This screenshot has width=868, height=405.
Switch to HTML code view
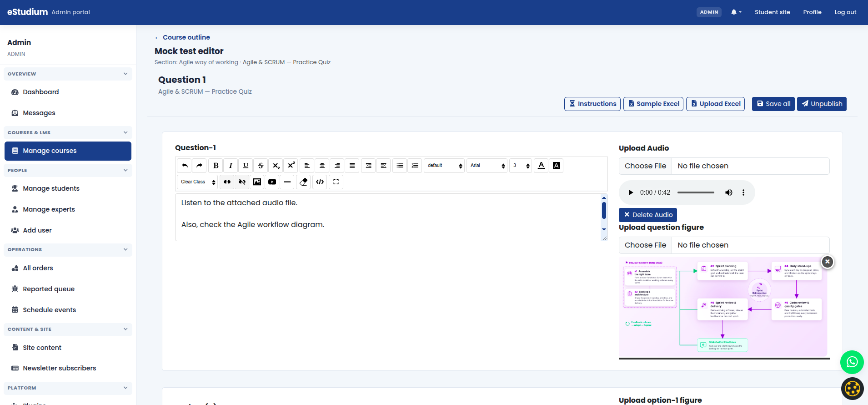pos(320,182)
